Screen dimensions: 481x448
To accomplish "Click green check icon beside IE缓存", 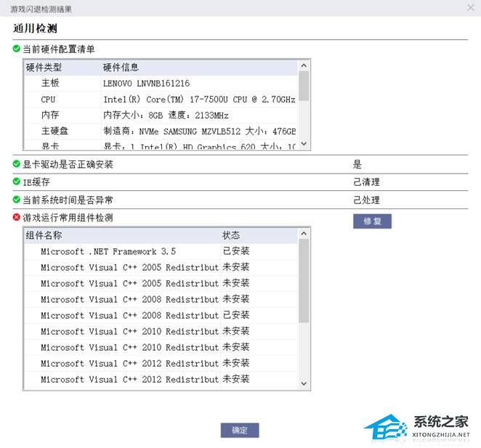I will (16, 182).
